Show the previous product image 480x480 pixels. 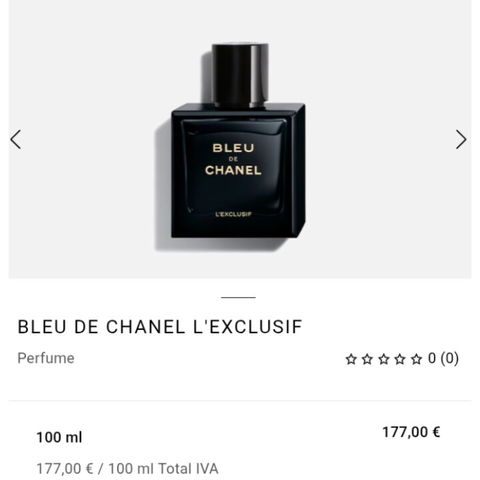(x=16, y=139)
